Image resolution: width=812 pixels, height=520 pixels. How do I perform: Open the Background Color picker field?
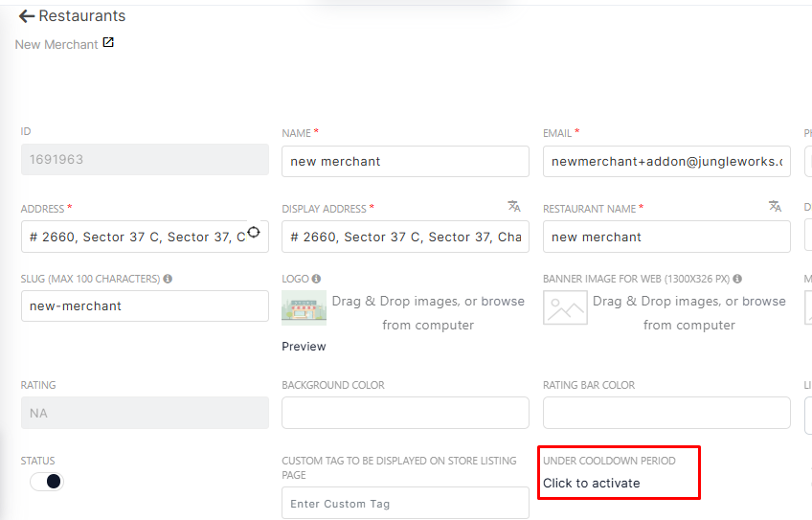coord(405,413)
